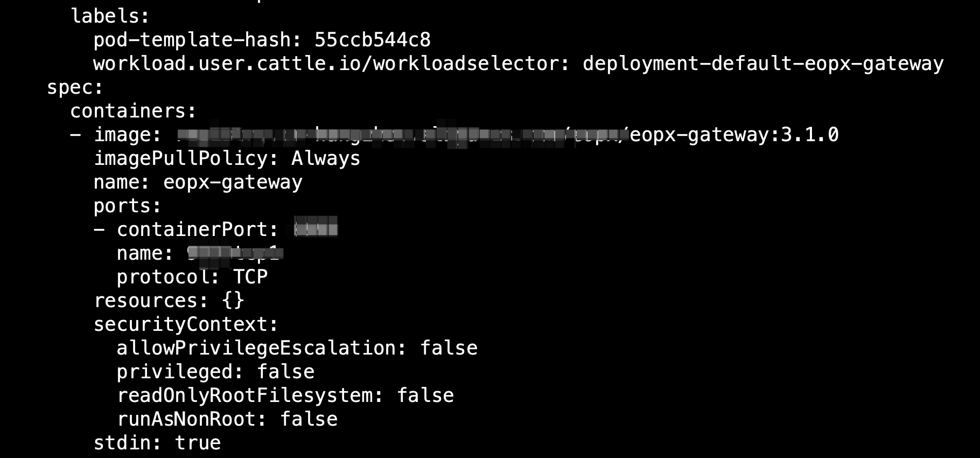Click the workload.user.cattle.io/workloadselector key
Screen dimensions: 980x458
[331, 64]
